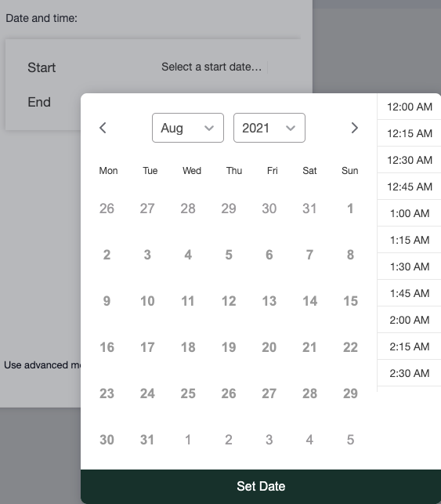
Task: Select 12:15 AM time slot
Action: (409, 133)
